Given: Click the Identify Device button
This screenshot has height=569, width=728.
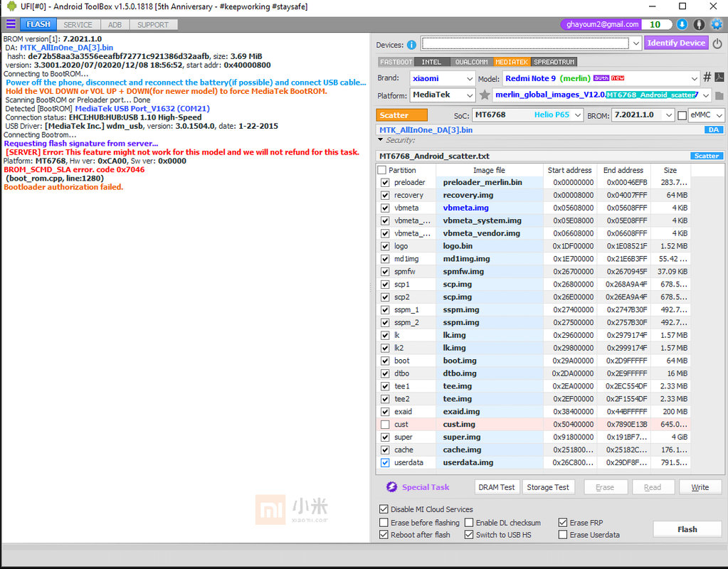Looking at the screenshot, I should (676, 43).
